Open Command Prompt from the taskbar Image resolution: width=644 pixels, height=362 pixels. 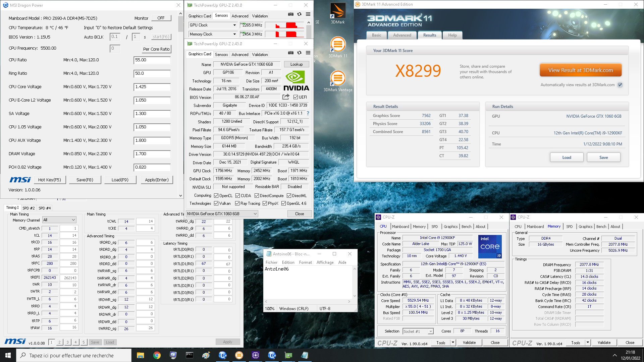tap(190, 355)
